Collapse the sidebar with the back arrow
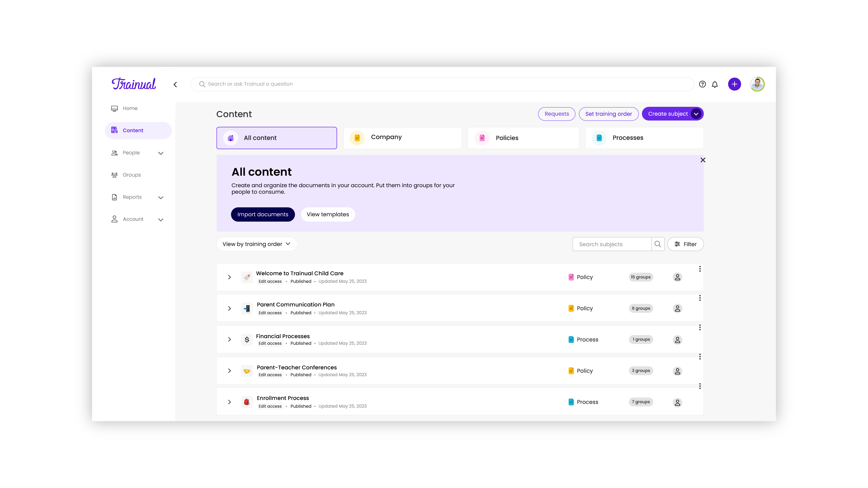Viewport: 868px width, 488px height. tap(175, 85)
